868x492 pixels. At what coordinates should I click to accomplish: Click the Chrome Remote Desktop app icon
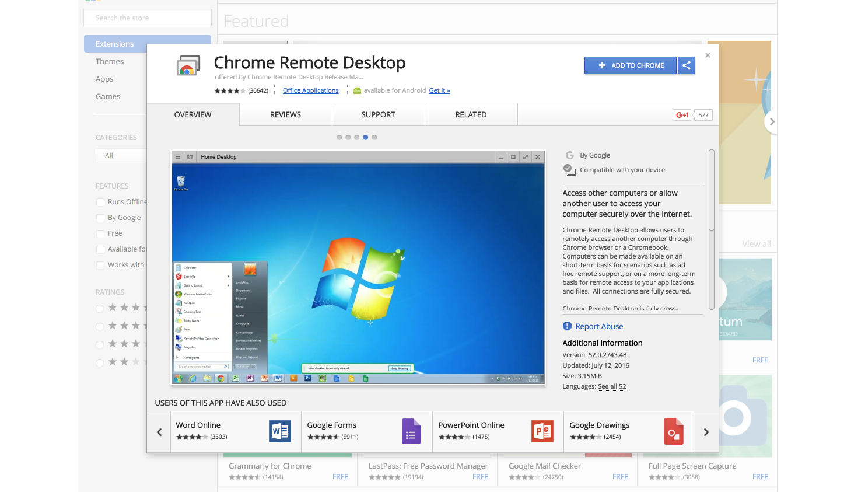188,65
